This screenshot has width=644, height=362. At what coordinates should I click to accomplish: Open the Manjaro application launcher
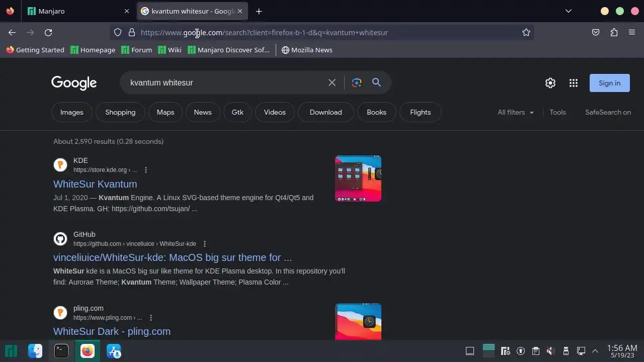pyautogui.click(x=11, y=351)
